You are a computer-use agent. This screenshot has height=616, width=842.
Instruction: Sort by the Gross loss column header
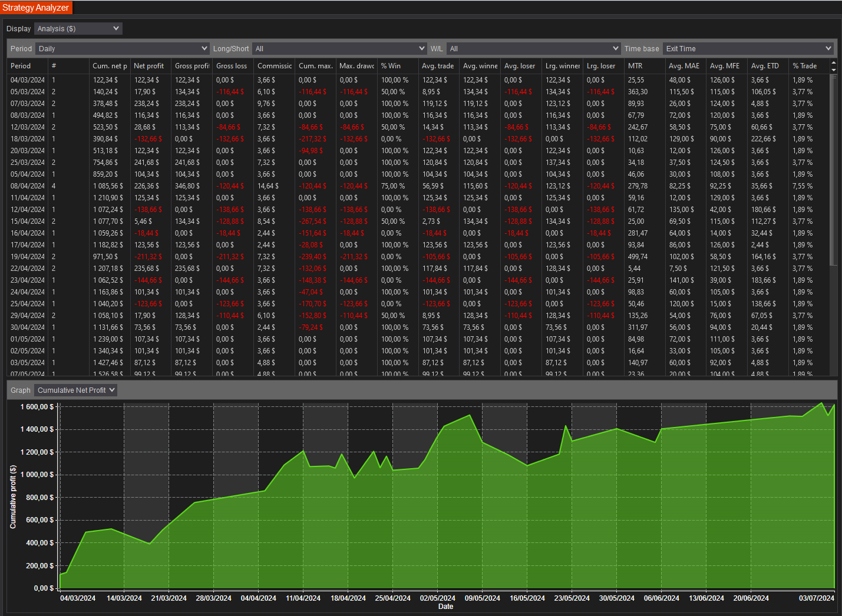[x=233, y=66]
